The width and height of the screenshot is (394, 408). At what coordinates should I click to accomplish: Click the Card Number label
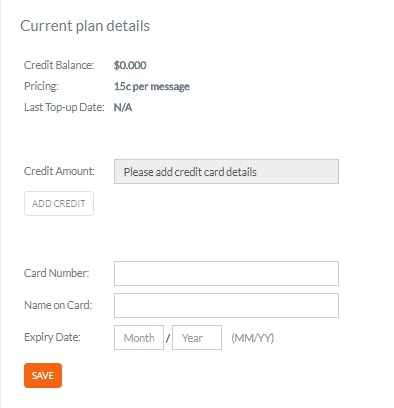pos(57,273)
